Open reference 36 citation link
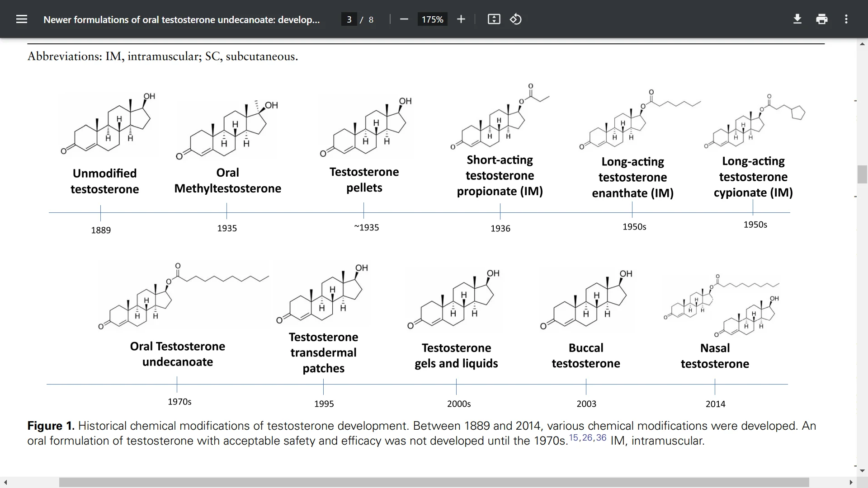Image resolution: width=868 pixels, height=488 pixels. [601, 437]
